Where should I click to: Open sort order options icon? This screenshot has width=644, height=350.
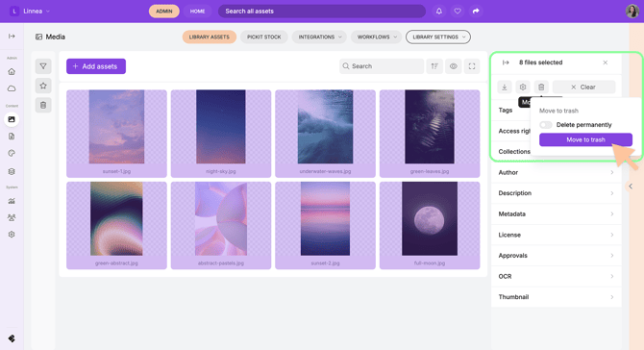434,66
